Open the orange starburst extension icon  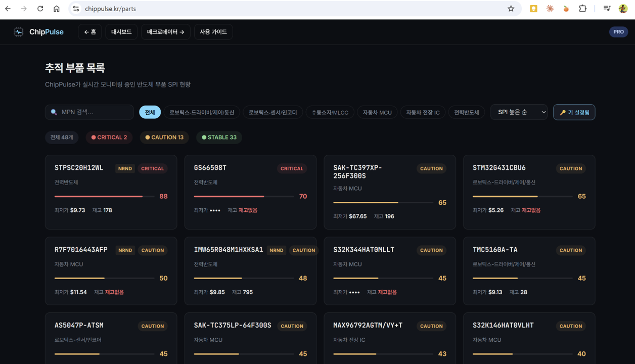coord(550,9)
